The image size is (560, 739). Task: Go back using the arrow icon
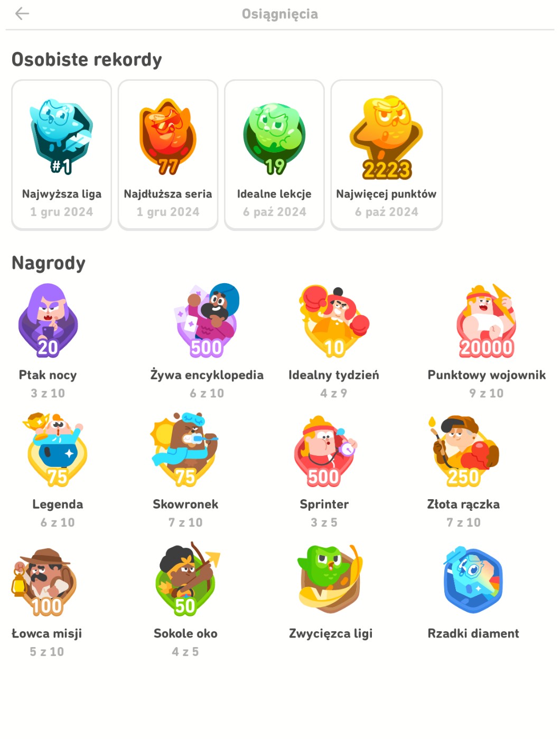coord(22,14)
